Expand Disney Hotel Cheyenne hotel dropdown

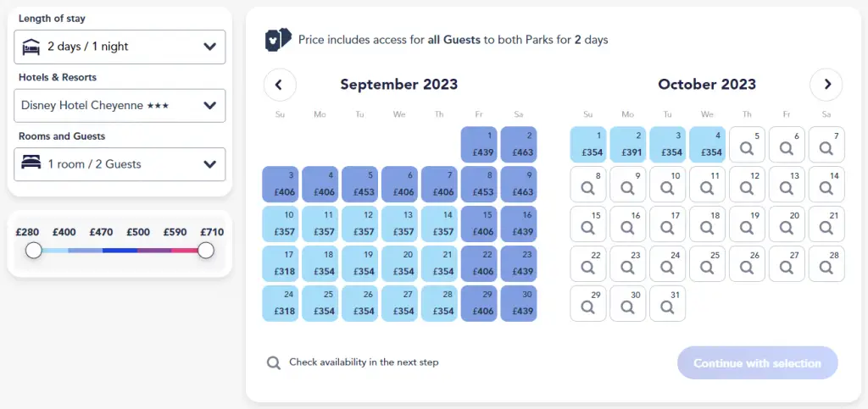click(120, 106)
